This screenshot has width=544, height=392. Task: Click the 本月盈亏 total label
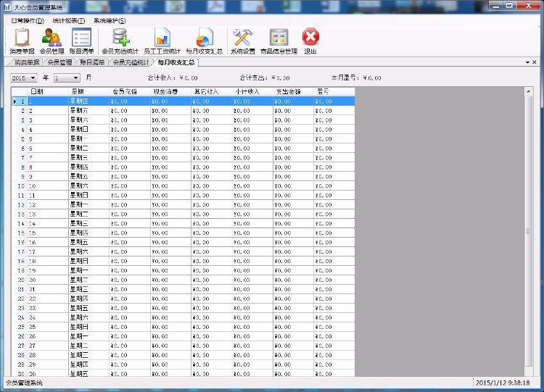click(x=356, y=78)
